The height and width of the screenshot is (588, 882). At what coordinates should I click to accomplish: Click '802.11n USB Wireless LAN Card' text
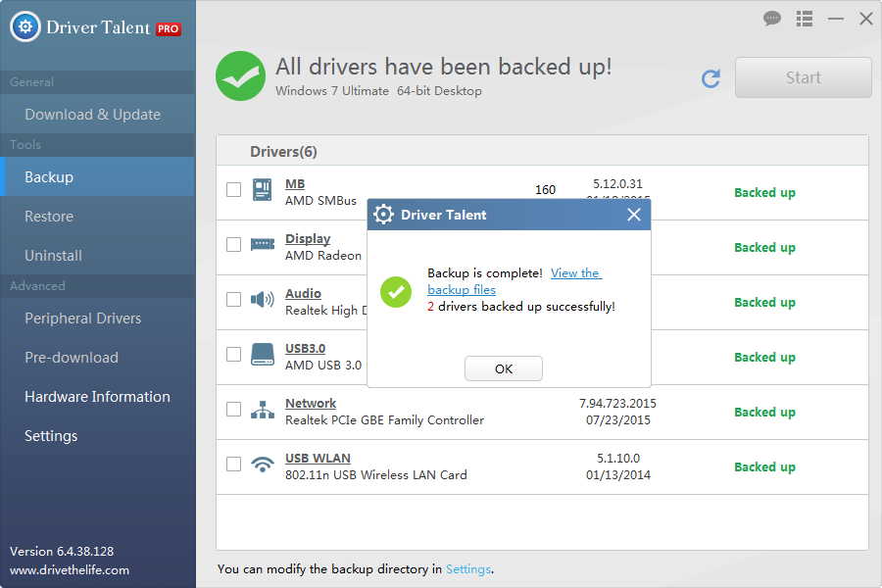[x=376, y=475]
